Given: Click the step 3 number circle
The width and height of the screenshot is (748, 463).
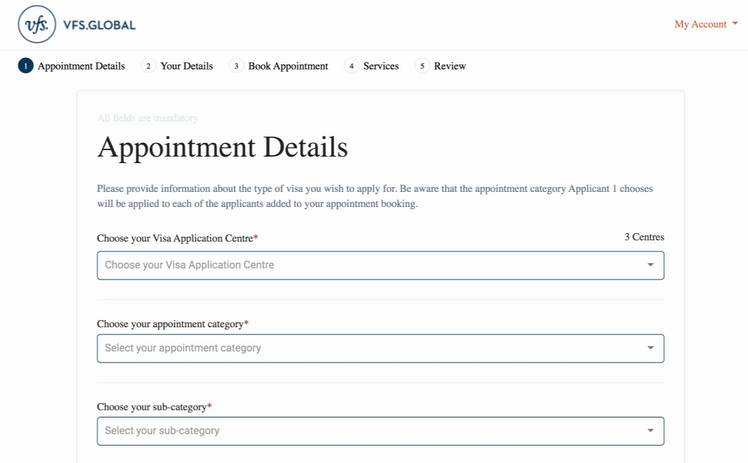Looking at the screenshot, I should tap(236, 66).
